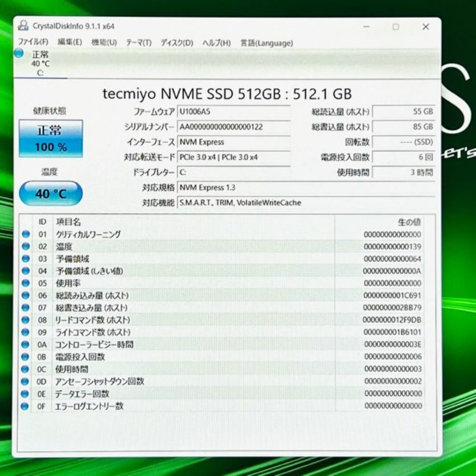
Task: Select the ライトコマンド数 (ホスト) attribute row
Action: (222, 332)
